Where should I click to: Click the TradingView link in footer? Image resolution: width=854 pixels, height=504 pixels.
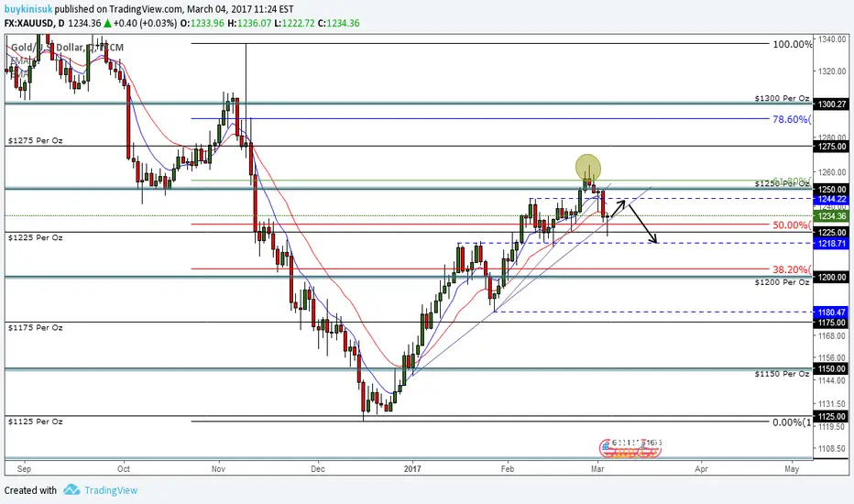click(x=111, y=490)
